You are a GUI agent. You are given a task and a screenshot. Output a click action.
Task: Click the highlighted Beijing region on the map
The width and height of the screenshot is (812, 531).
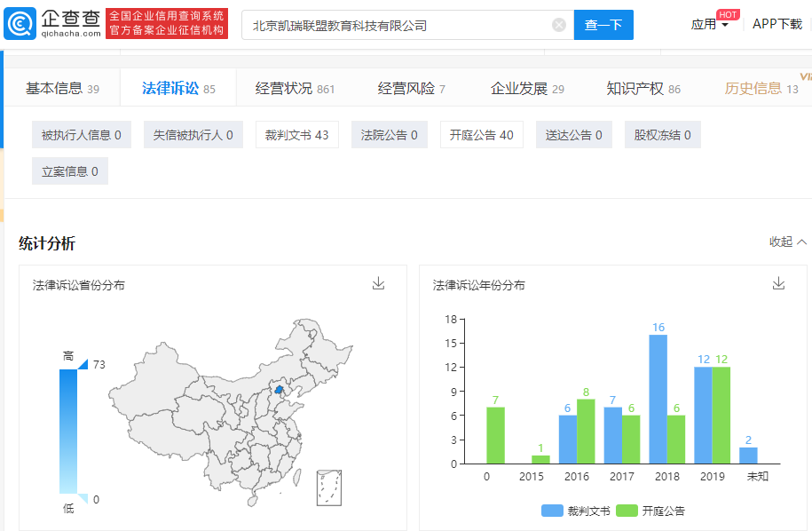pos(280,390)
